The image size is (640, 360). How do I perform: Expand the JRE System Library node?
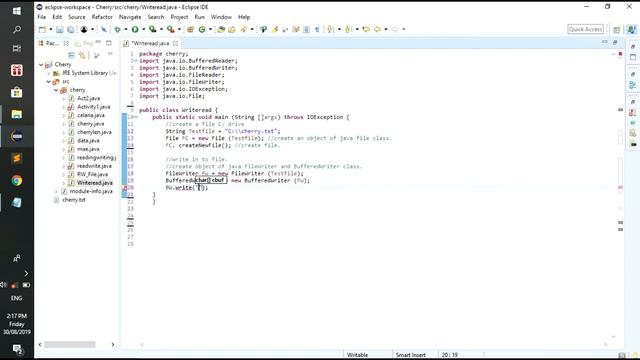click(49, 73)
